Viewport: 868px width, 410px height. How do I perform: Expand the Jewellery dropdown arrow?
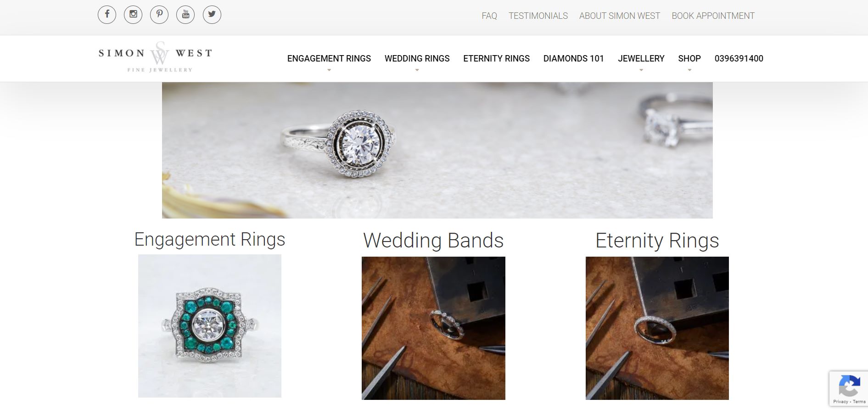coord(641,70)
